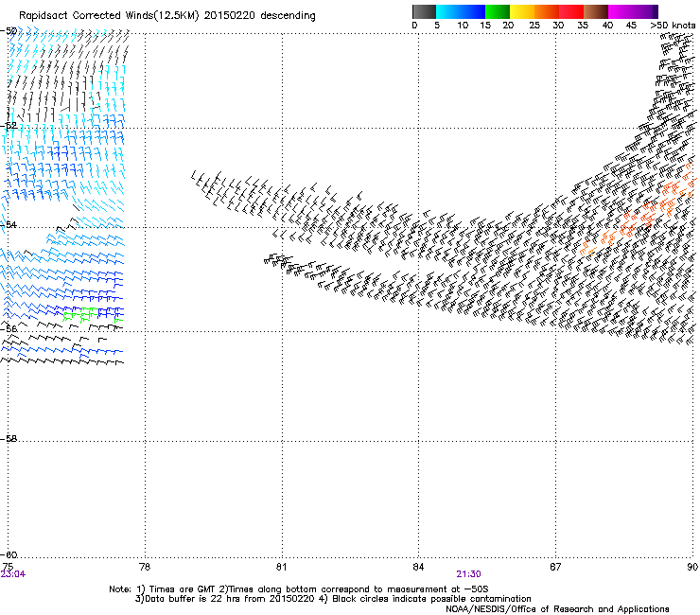Click the legend label 40
Screen dimensions: 700x615
pos(607,26)
